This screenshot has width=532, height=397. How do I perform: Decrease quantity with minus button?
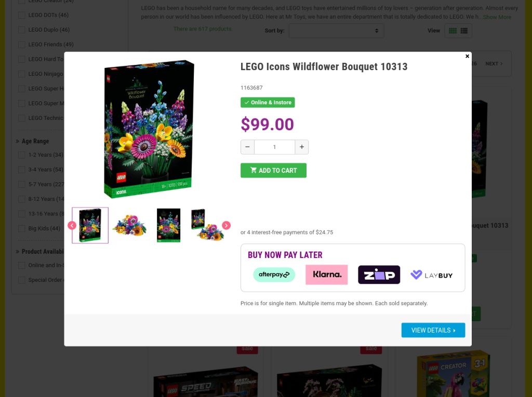coord(247,147)
